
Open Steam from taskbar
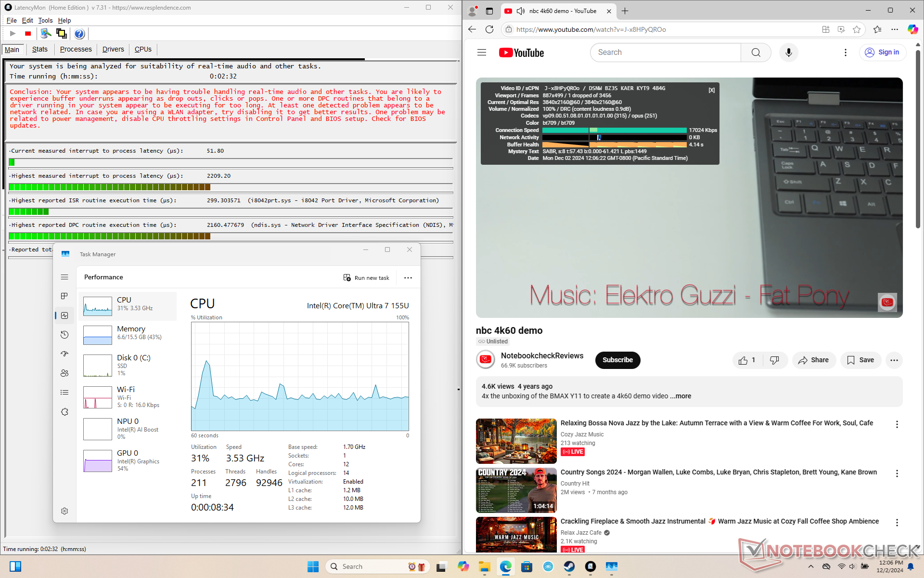pos(569,566)
